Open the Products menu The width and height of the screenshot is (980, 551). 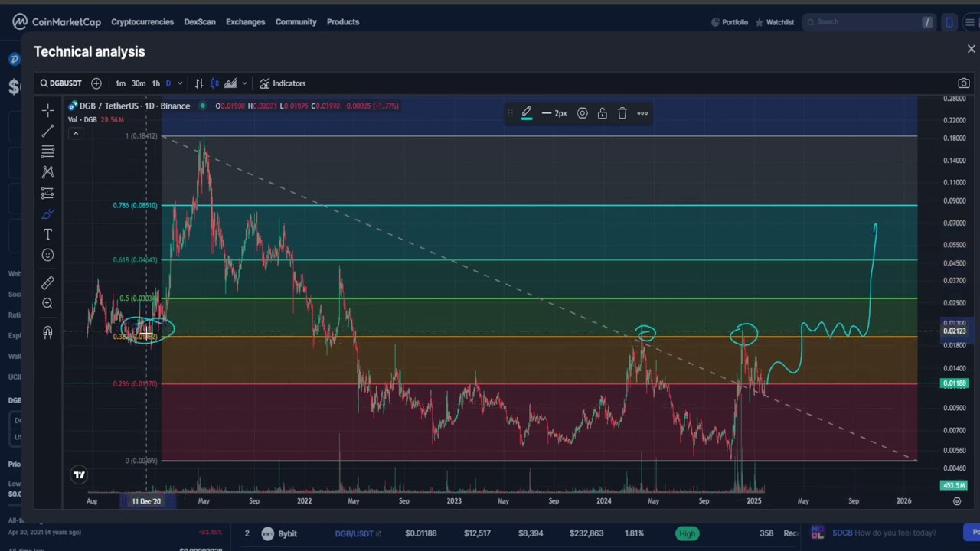343,22
